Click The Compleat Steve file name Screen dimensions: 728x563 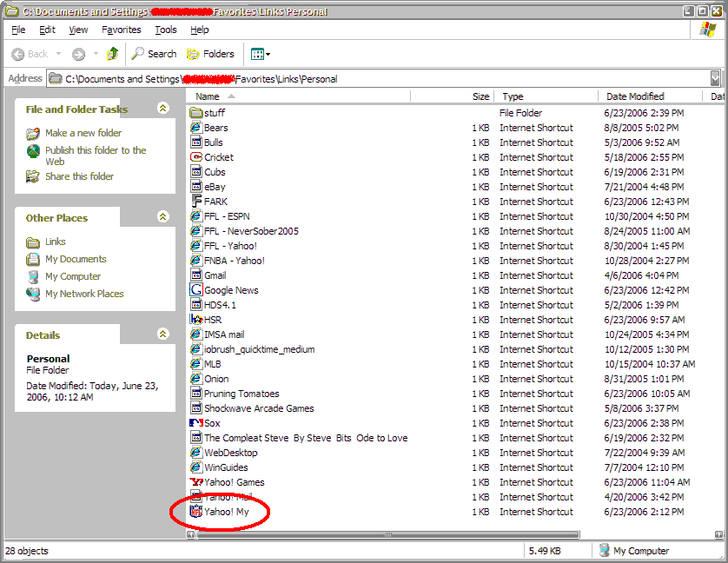click(x=306, y=438)
